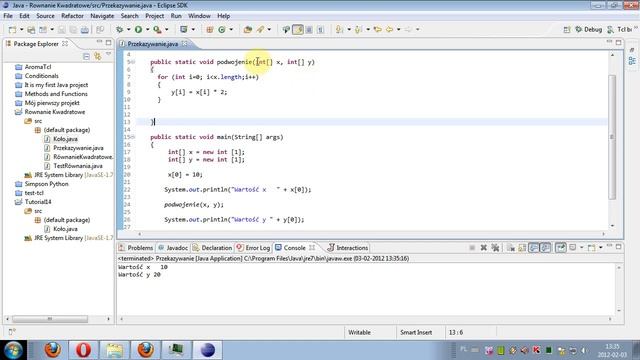Clear the Console output icon

[511, 247]
